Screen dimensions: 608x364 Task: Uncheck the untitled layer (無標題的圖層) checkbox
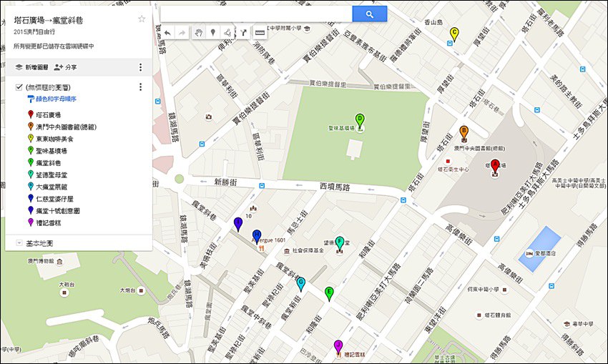pyautogui.click(x=19, y=87)
